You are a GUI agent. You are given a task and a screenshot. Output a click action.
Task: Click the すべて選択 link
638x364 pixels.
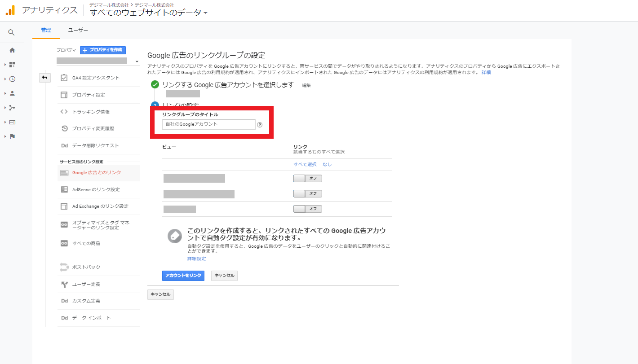pyautogui.click(x=305, y=164)
